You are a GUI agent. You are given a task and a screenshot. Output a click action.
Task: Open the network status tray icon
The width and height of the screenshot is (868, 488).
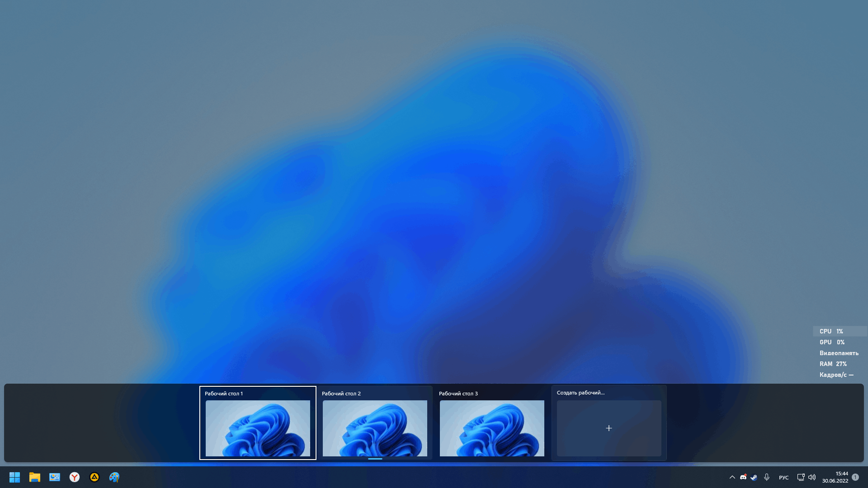[x=801, y=477]
